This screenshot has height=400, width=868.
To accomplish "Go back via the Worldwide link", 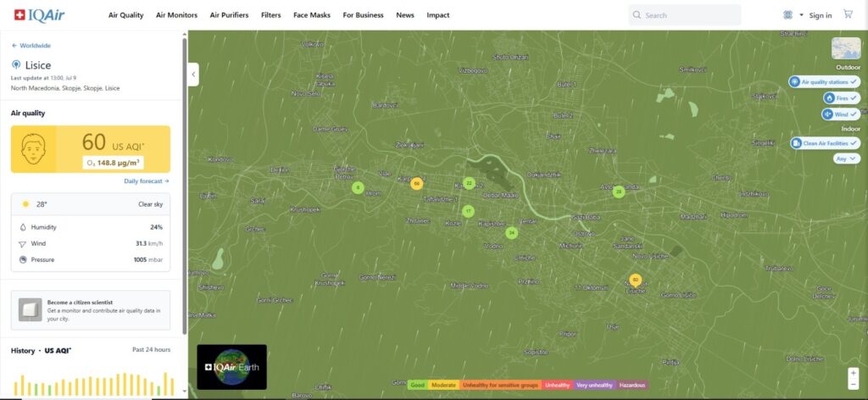I will pyautogui.click(x=31, y=46).
